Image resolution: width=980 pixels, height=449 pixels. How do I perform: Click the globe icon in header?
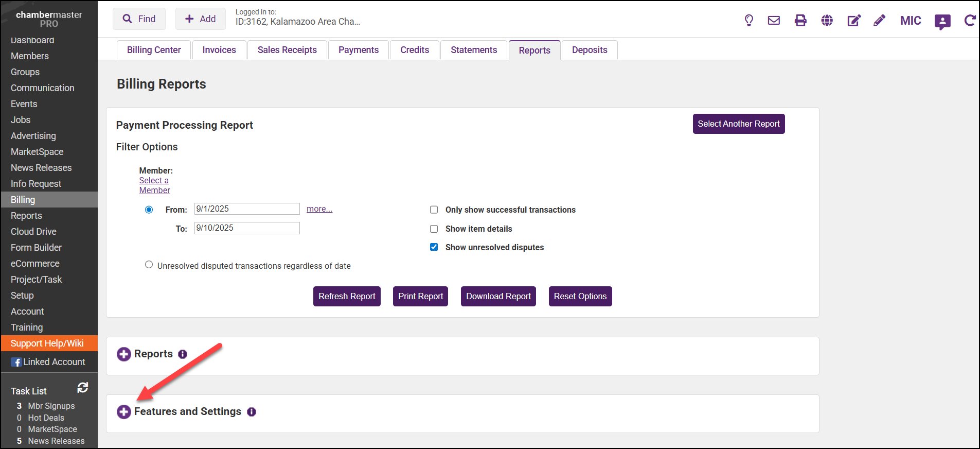tap(827, 21)
